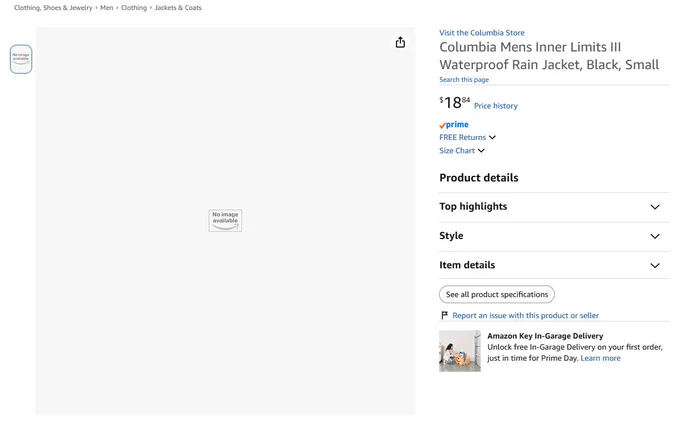Visit the Columbia Store link
The height and width of the screenshot is (421, 680).
click(481, 33)
